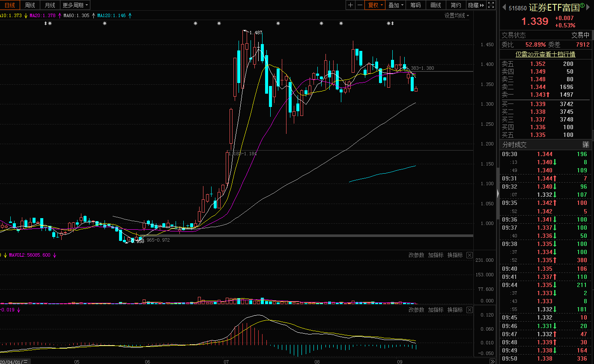The height and width of the screenshot is (364, 594).
Task: Toggle 简约 simple mode
Action: click(456, 5)
